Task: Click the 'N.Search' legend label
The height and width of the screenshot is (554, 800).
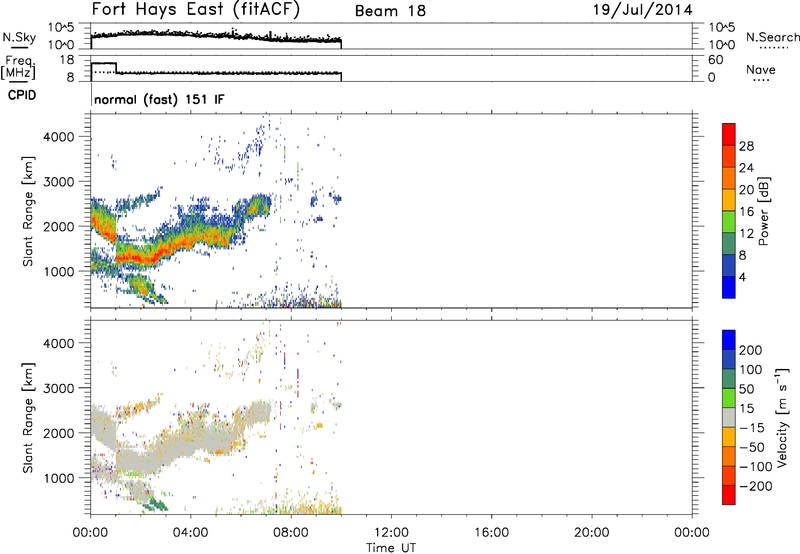Action: click(x=772, y=37)
